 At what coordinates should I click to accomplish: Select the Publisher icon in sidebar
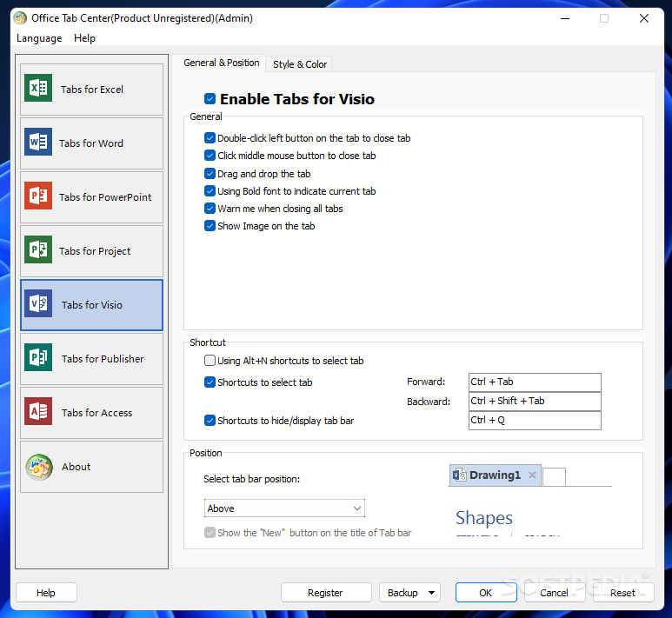pos(38,357)
